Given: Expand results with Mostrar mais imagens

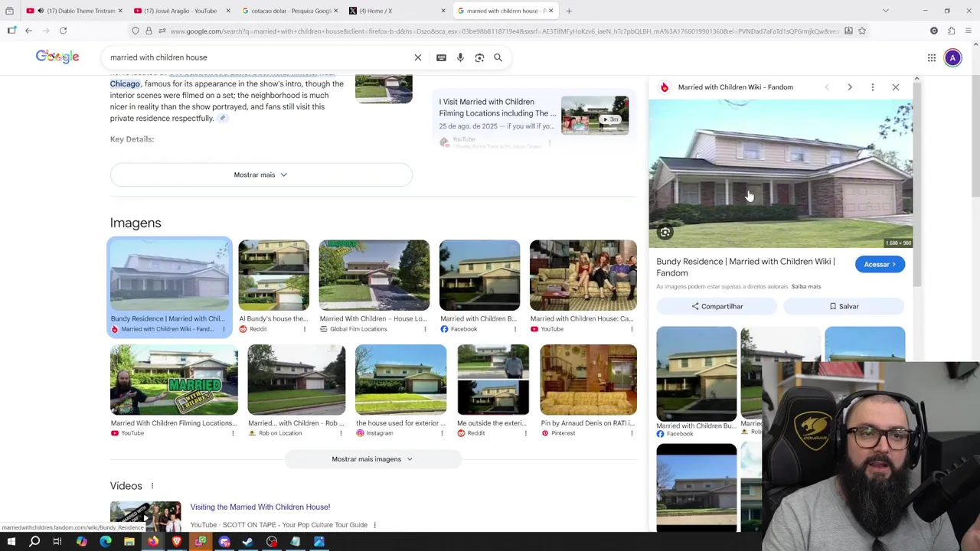Looking at the screenshot, I should (372, 459).
